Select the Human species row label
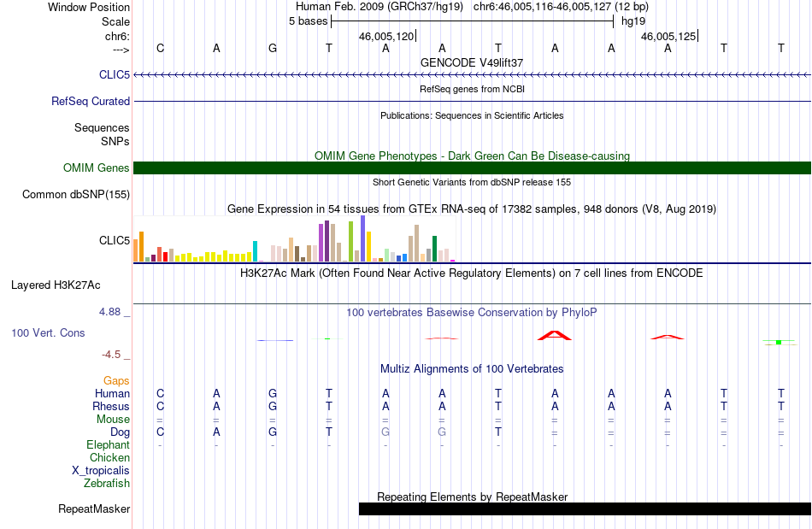812x529 pixels. 112,393
